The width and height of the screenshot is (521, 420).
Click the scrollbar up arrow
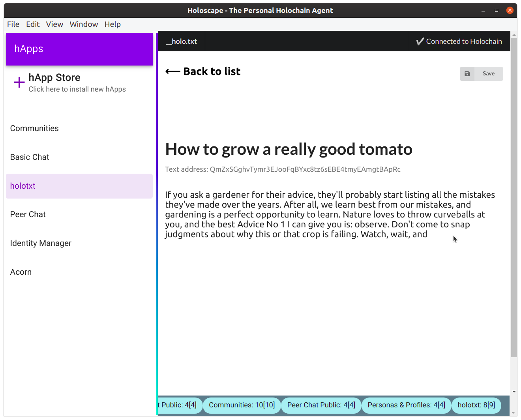tap(514, 35)
